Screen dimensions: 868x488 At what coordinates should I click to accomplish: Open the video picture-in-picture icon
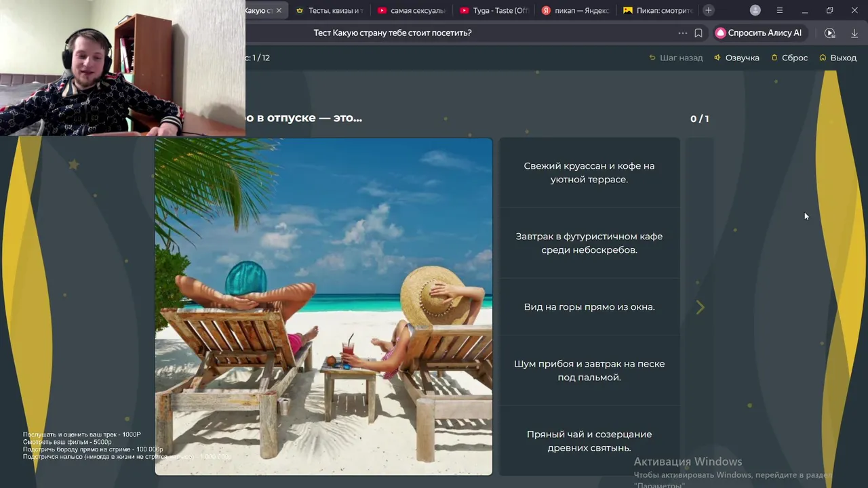pyautogui.click(x=829, y=33)
